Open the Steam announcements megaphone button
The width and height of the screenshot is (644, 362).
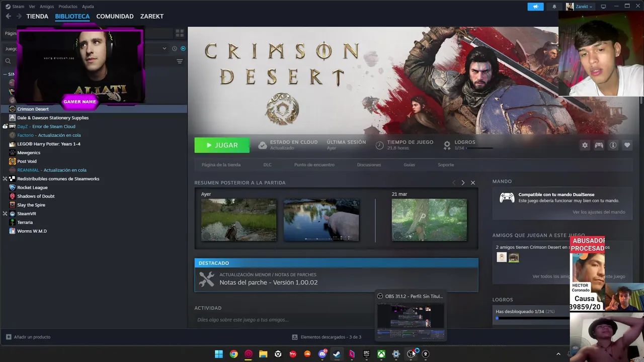(x=535, y=7)
